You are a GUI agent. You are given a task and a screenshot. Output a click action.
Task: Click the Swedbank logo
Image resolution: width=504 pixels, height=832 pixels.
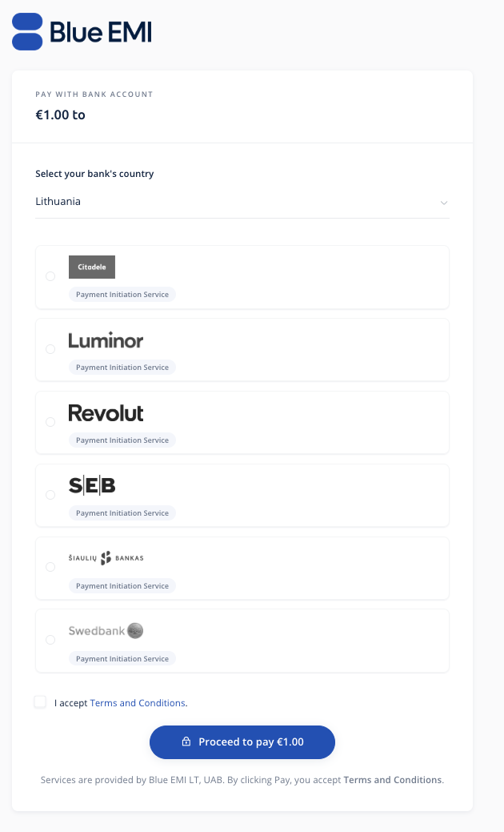(106, 631)
